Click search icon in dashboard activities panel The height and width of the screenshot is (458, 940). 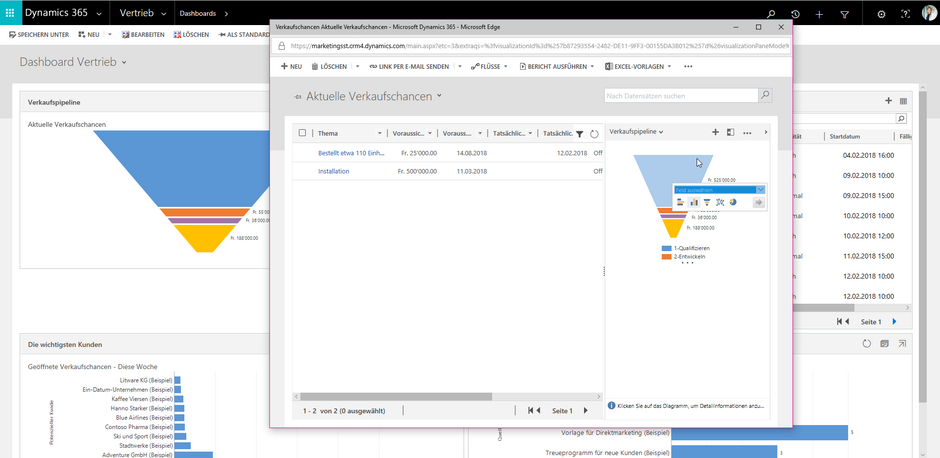(901, 119)
